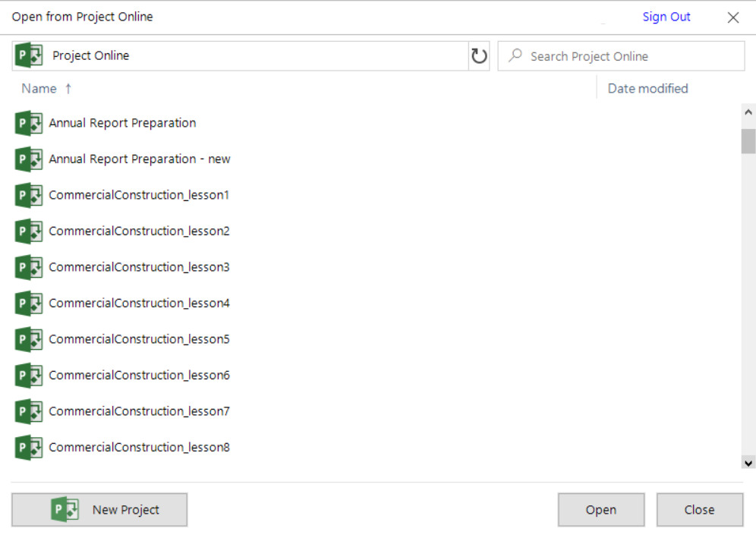The height and width of the screenshot is (544, 756).
Task: Click the scrollbar down arrow
Action: point(748,463)
